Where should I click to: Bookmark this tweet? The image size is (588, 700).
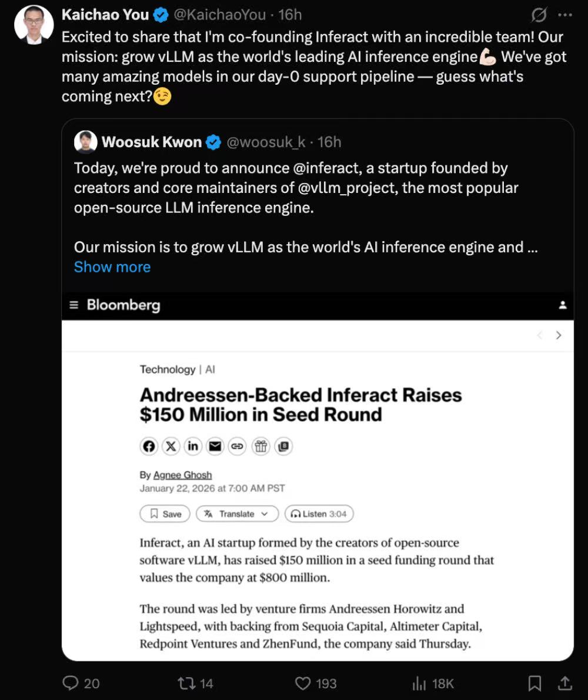point(534,683)
